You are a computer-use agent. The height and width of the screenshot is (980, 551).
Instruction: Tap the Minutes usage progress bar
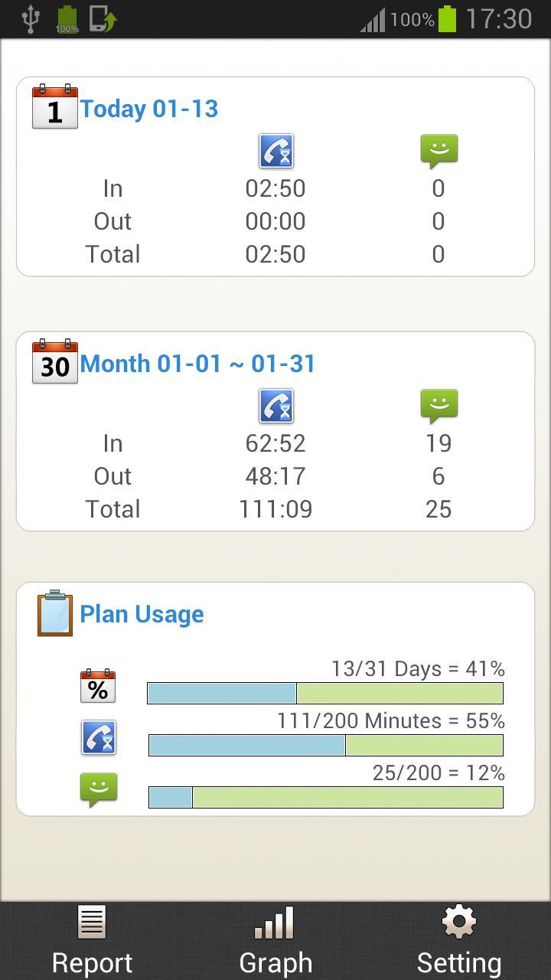325,745
